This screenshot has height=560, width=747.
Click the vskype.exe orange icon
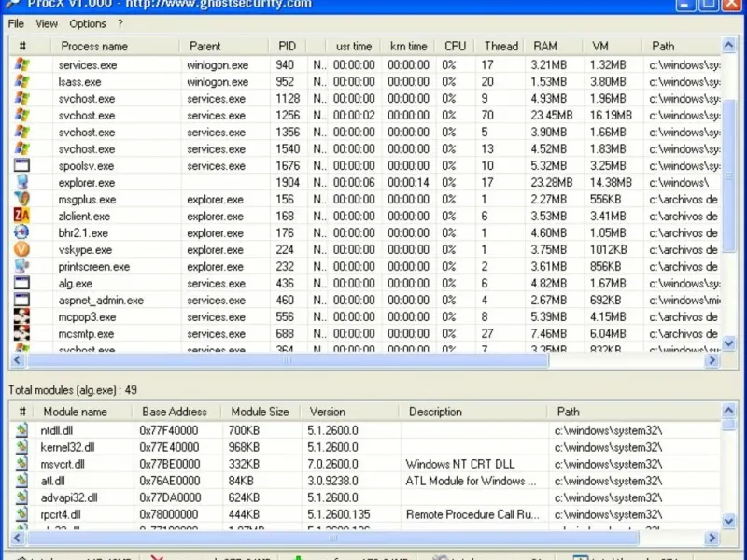[x=21, y=249]
